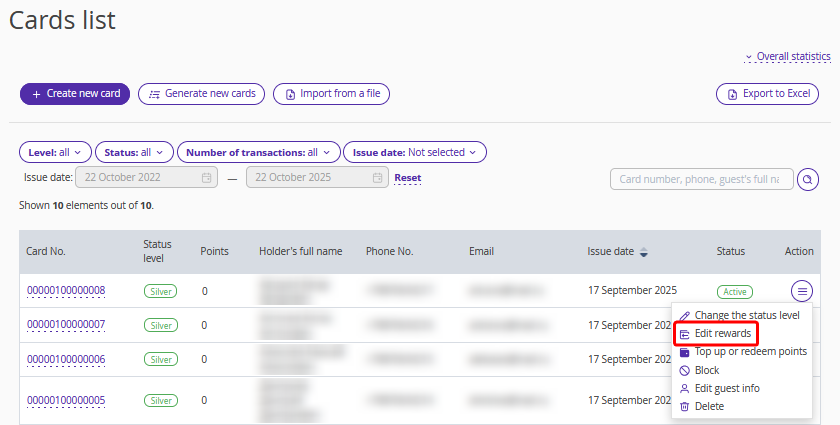Viewport: 840px width, 425px height.
Task: Choose Change the status level option
Action: point(746,315)
